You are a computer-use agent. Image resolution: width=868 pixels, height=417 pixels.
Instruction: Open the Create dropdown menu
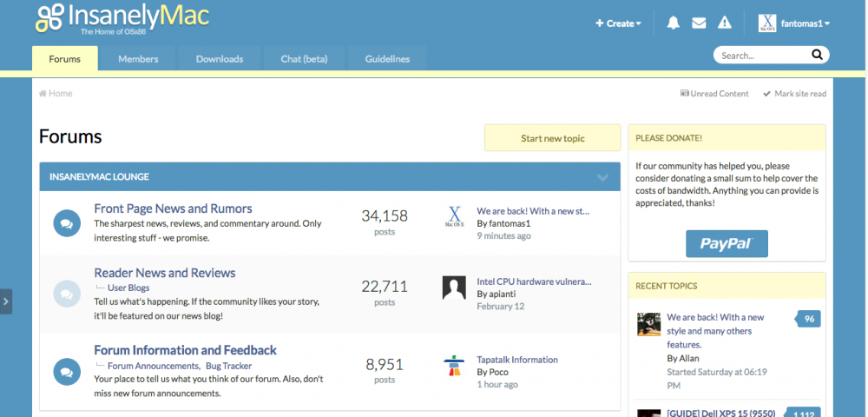618,23
